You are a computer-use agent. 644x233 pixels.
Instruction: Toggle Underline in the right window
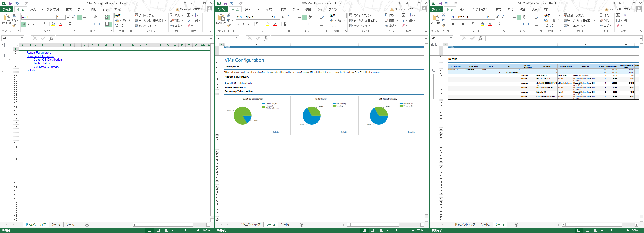click(463, 24)
